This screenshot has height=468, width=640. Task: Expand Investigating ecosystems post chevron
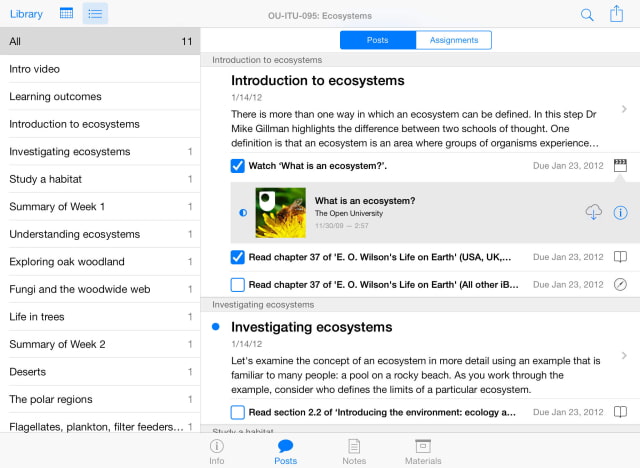[x=624, y=356]
